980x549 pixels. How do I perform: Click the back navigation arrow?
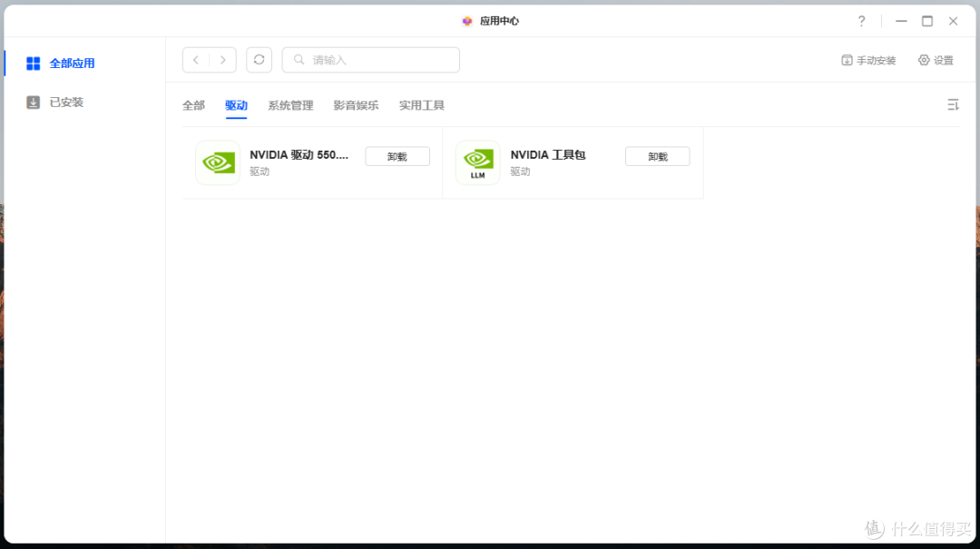[x=195, y=59]
